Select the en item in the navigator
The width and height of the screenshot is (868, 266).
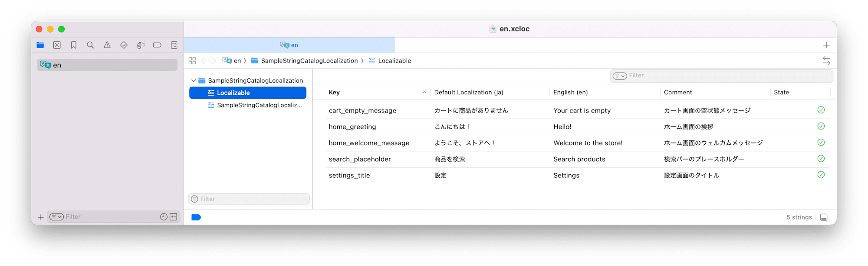click(x=107, y=65)
